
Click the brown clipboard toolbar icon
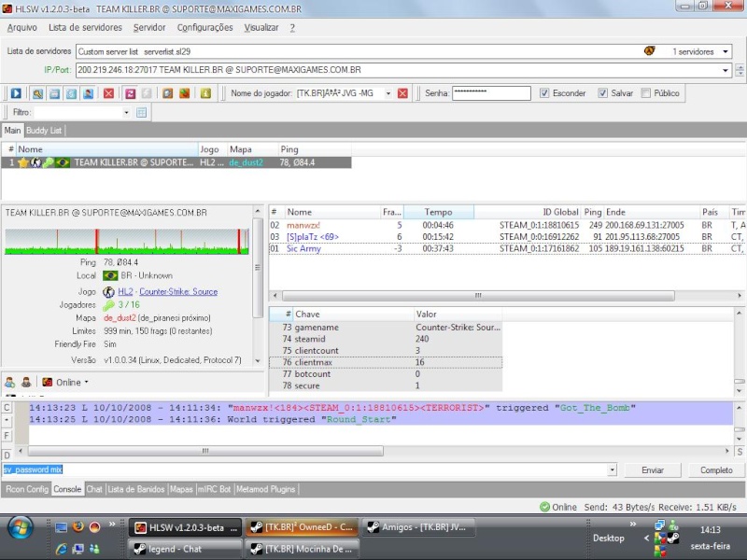pyautogui.click(x=167, y=93)
